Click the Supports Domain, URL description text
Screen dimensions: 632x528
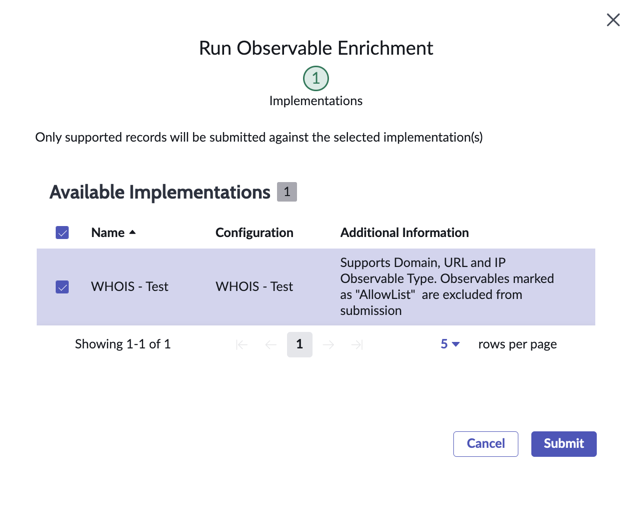447,287
